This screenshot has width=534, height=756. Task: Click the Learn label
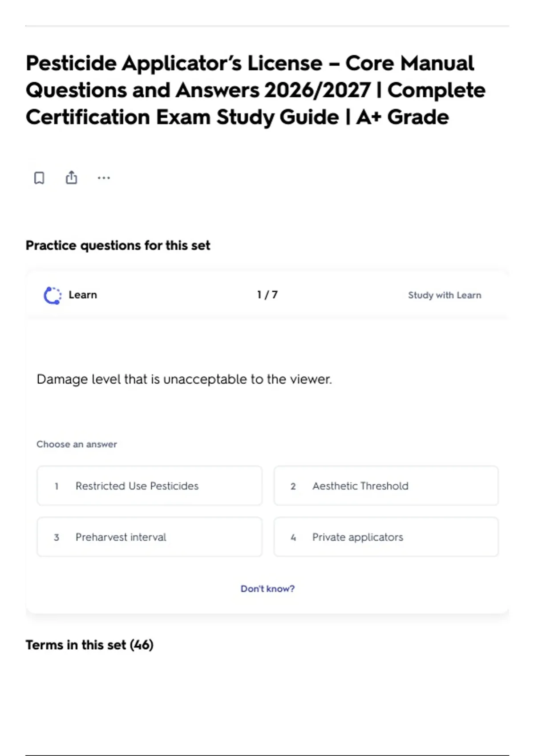coord(83,295)
